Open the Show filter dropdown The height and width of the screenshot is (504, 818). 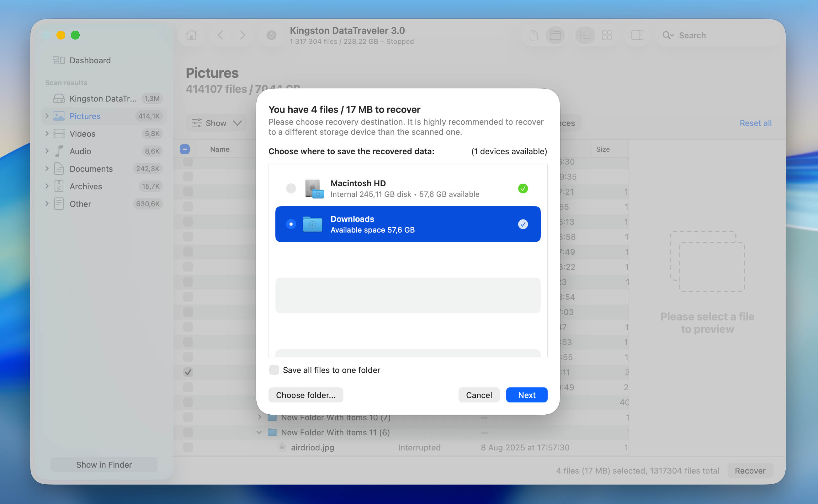216,123
